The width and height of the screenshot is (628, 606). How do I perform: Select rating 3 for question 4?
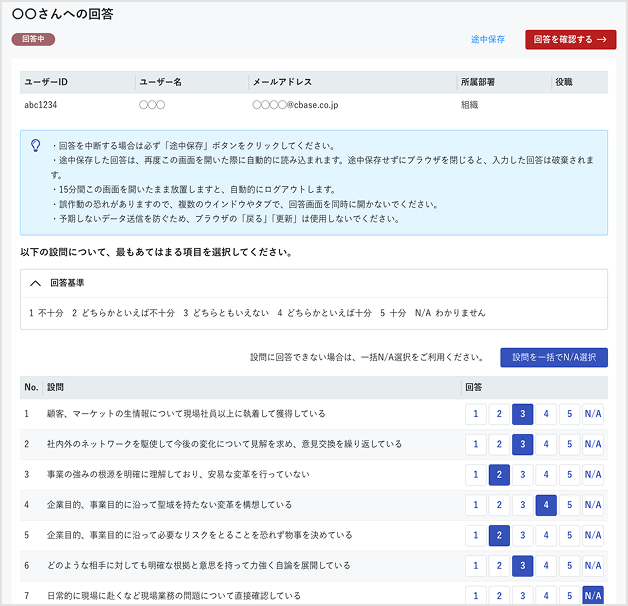[x=522, y=505]
